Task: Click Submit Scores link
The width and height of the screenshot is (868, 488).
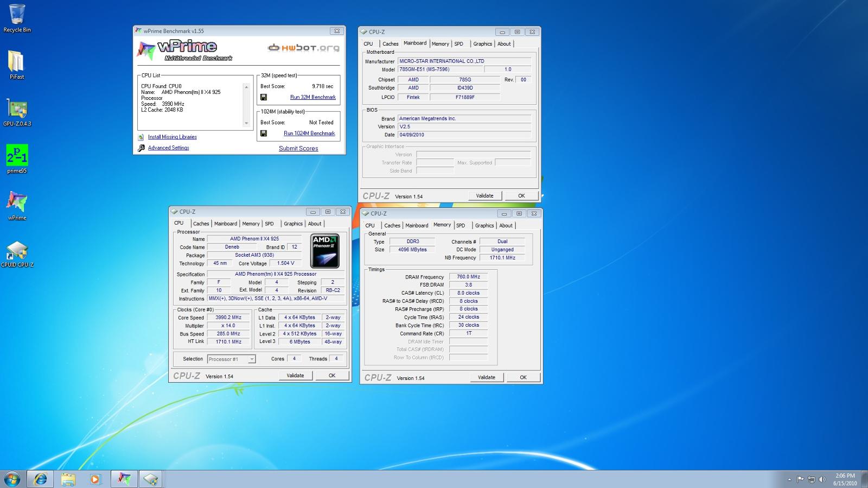Action: point(298,148)
